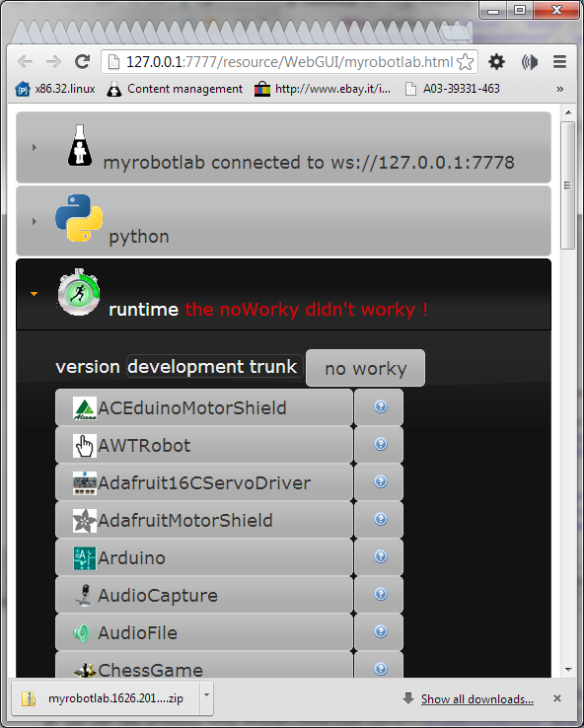The width and height of the screenshot is (584, 728).
Task: Click the help icon beside Arduino
Action: tap(380, 556)
